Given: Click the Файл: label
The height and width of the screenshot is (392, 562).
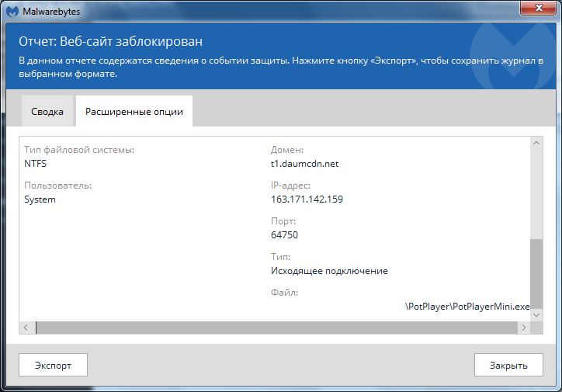Looking at the screenshot, I should coord(284,293).
